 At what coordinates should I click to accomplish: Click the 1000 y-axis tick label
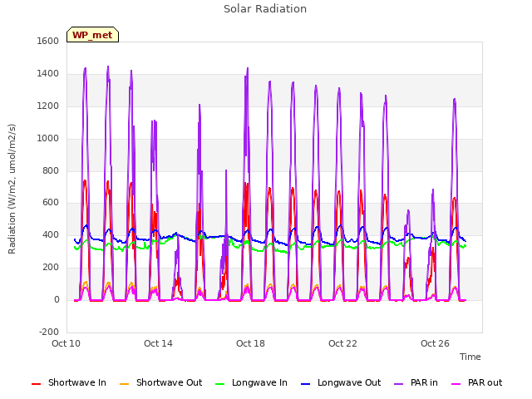click(48, 139)
